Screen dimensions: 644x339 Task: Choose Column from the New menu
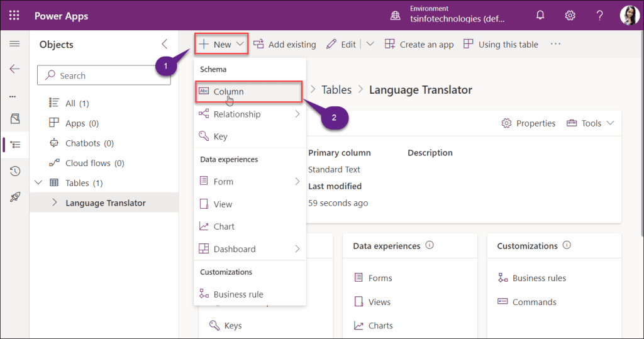point(249,92)
